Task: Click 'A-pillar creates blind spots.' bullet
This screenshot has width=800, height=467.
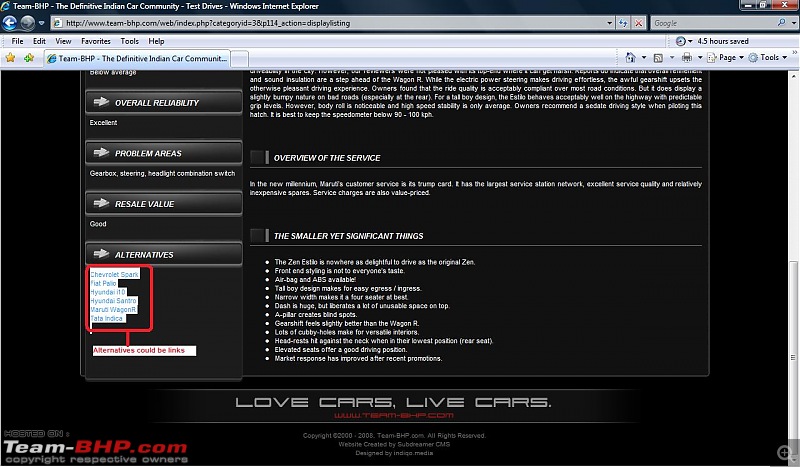Action: point(315,314)
